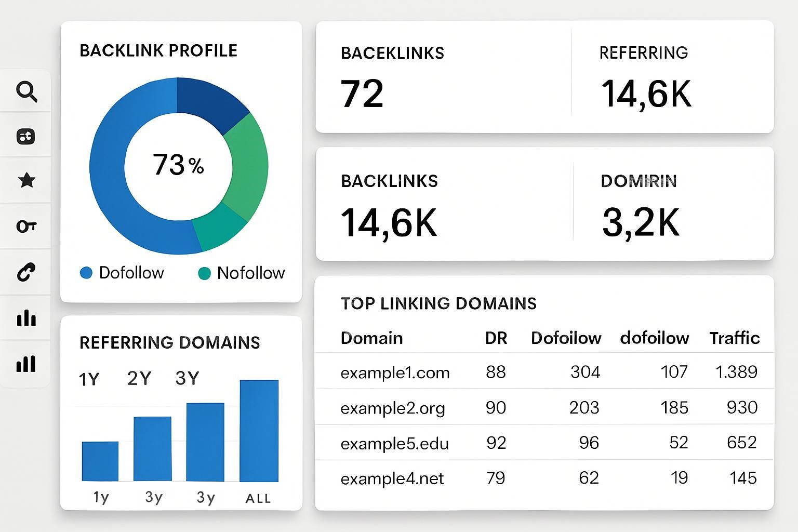Select the 2Y time range filter
Viewport: 798px width, 532px height.
pos(138,377)
